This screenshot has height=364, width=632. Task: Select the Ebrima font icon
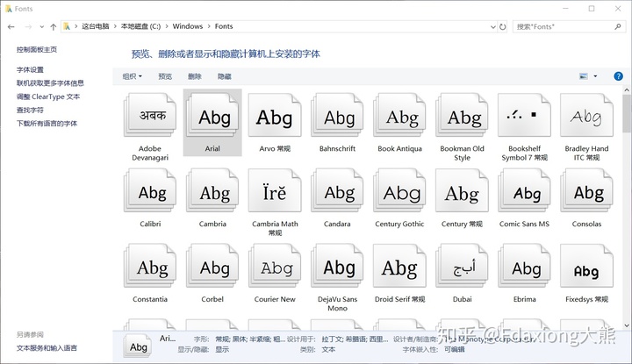[x=524, y=266]
